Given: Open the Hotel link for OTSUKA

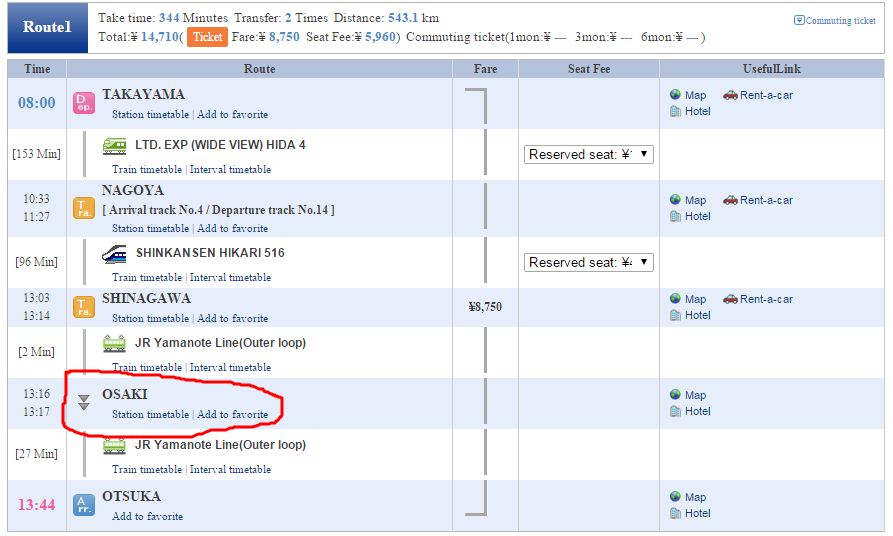Looking at the screenshot, I should [x=698, y=513].
